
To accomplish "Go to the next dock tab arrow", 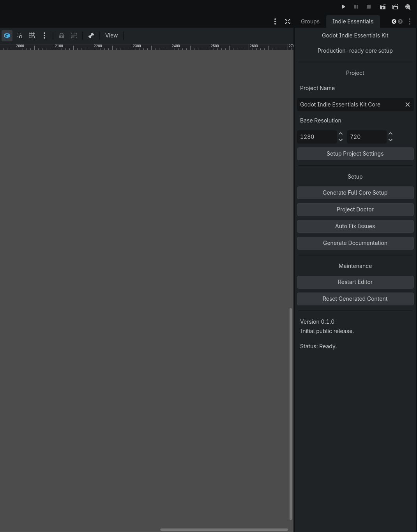I will [x=400, y=21].
